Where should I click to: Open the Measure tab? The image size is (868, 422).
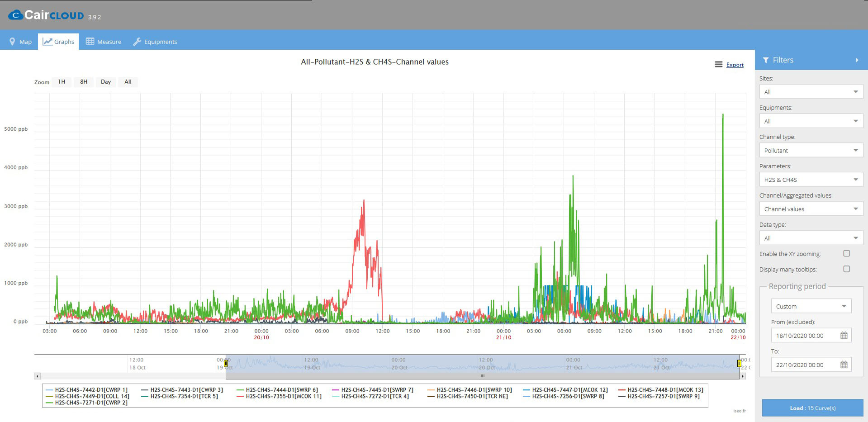(x=104, y=42)
